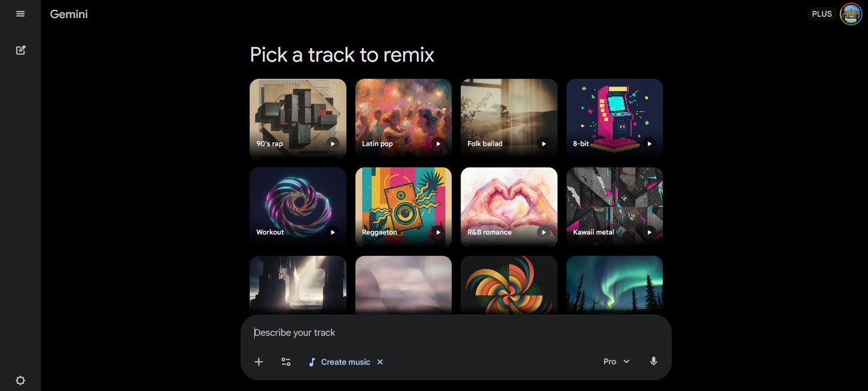Select the Reggaeton speaker card

pyautogui.click(x=404, y=207)
